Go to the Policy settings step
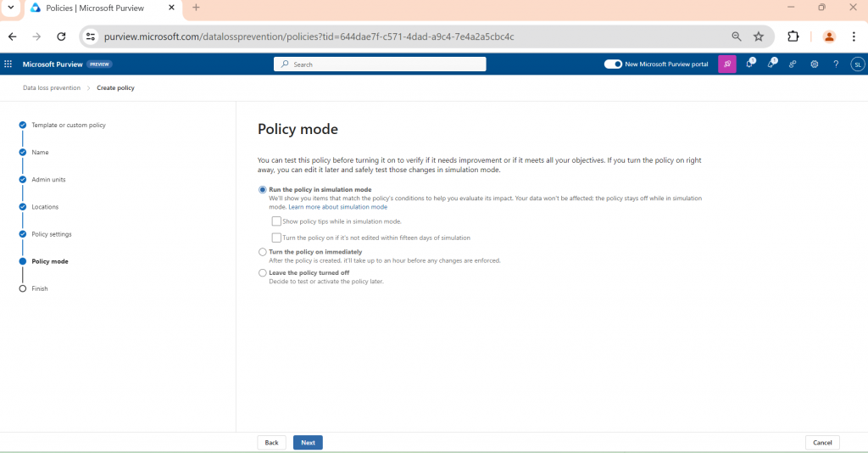The width and height of the screenshot is (868, 453). click(51, 234)
